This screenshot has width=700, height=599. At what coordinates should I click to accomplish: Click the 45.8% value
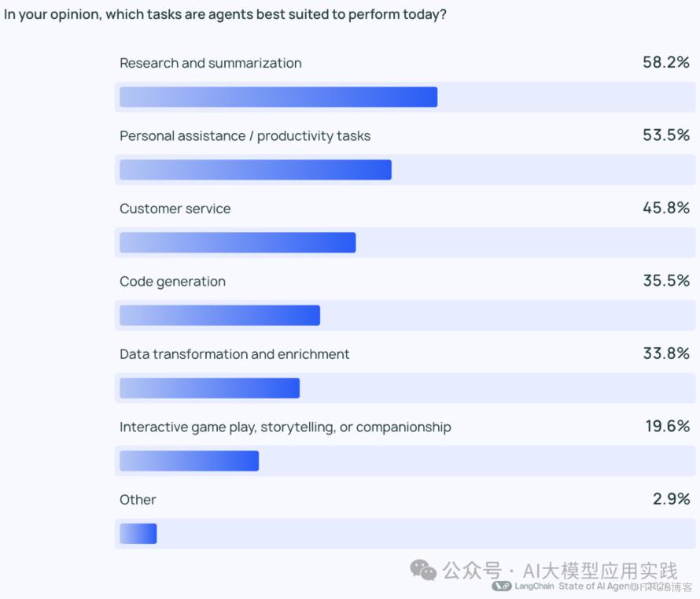[665, 208]
